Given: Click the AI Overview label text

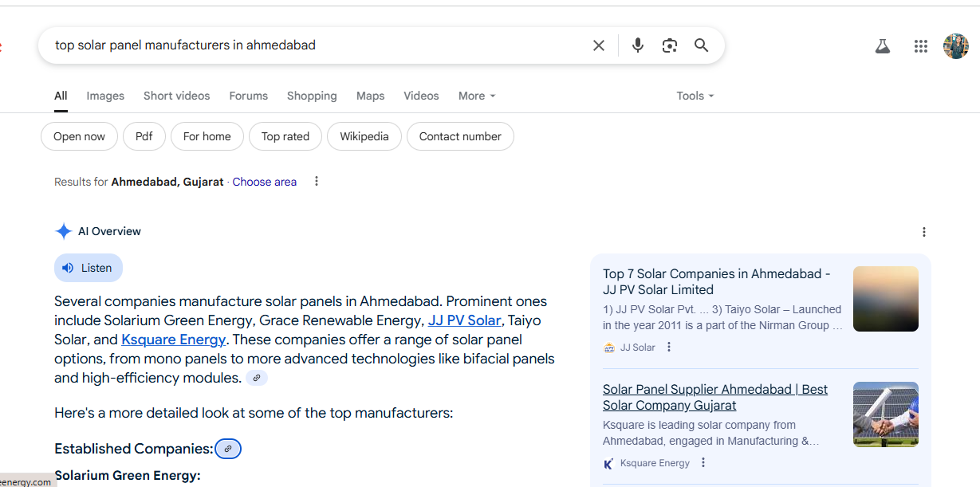Looking at the screenshot, I should click(109, 232).
